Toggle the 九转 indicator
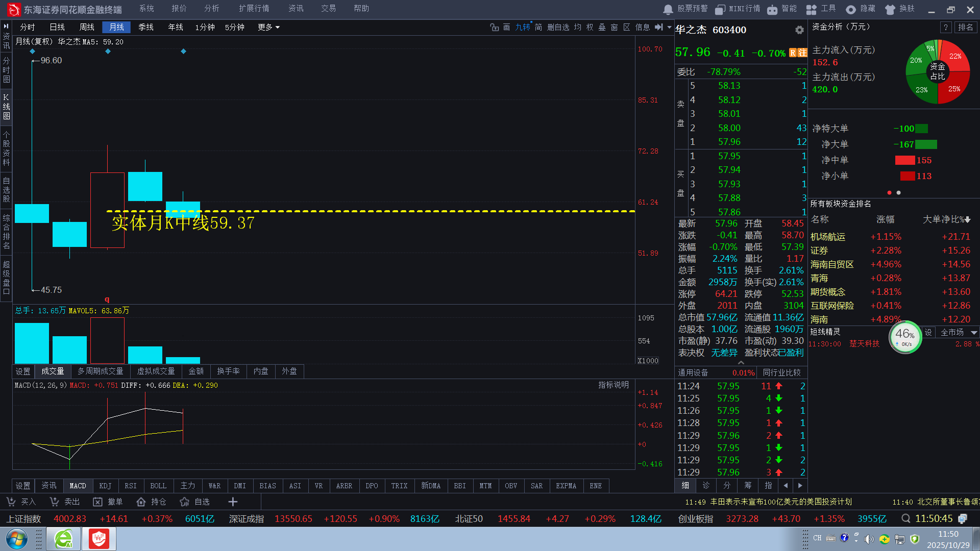 point(523,27)
